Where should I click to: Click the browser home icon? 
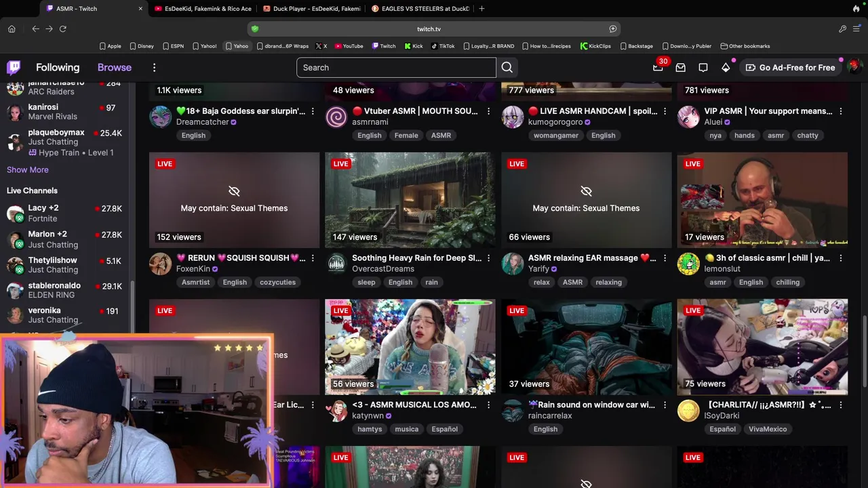(12, 28)
